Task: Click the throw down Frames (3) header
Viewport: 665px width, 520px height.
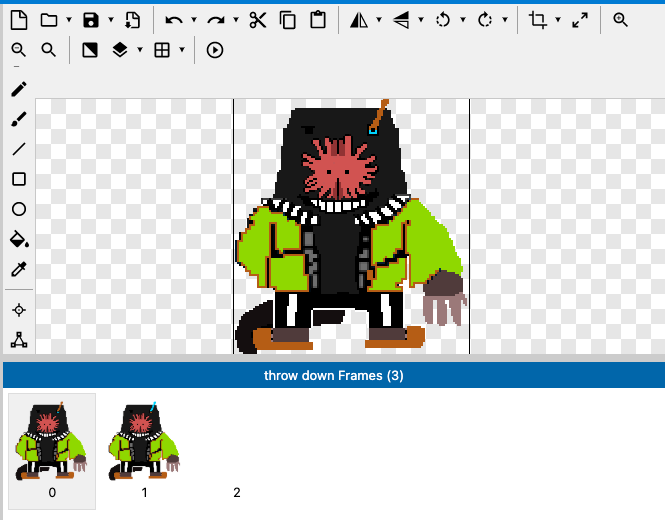Action: point(334,375)
